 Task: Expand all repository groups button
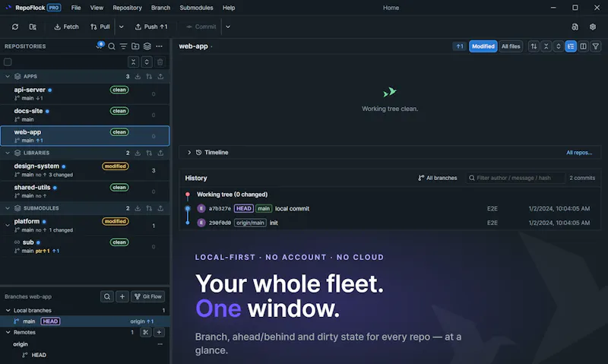point(147,62)
